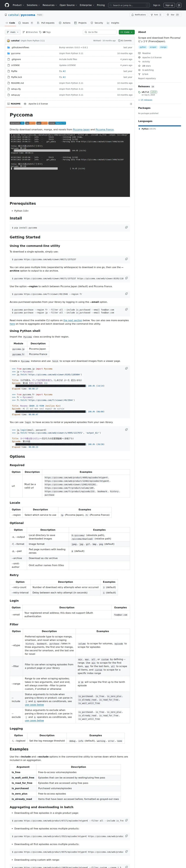Screen dimensions: 186x868
Task: Follow the next section link
Action: coord(73,320)
